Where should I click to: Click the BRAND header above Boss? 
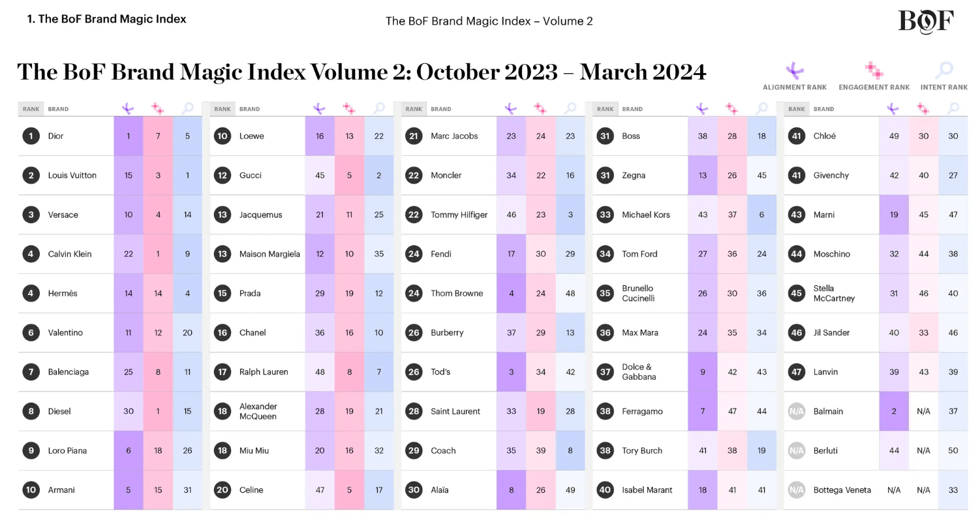click(x=632, y=109)
